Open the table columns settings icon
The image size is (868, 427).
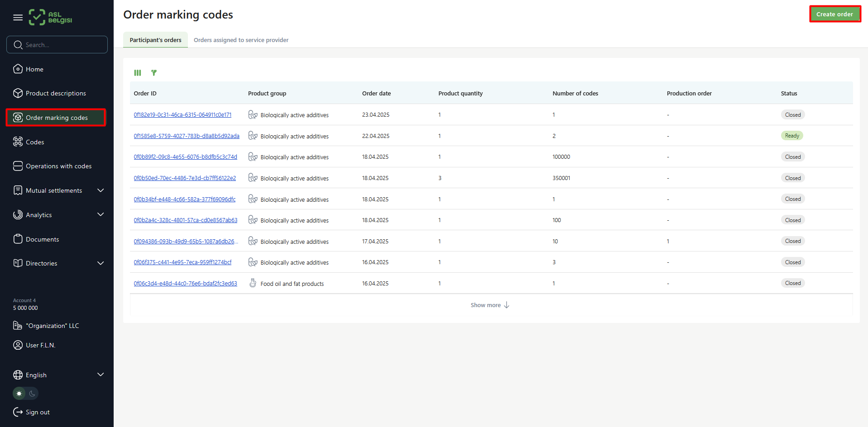click(x=138, y=73)
